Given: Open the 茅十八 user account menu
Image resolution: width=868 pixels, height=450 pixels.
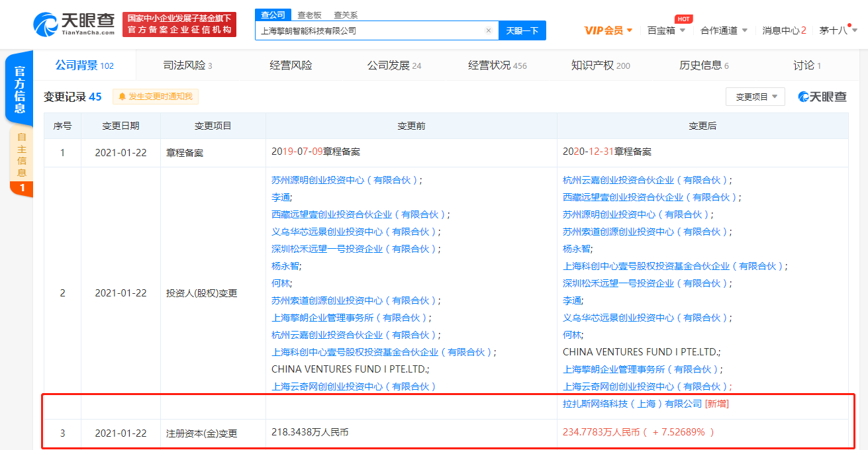Looking at the screenshot, I should [838, 30].
